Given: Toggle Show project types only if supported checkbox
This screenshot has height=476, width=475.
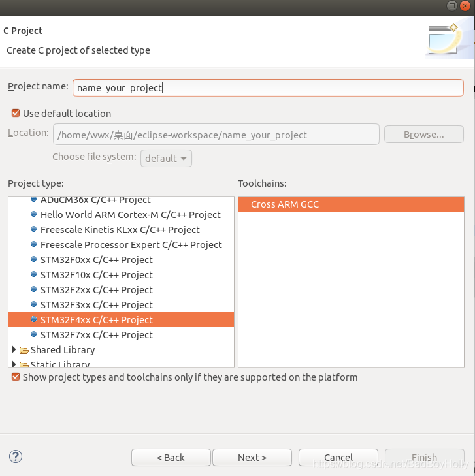Looking at the screenshot, I should pyautogui.click(x=16, y=377).
